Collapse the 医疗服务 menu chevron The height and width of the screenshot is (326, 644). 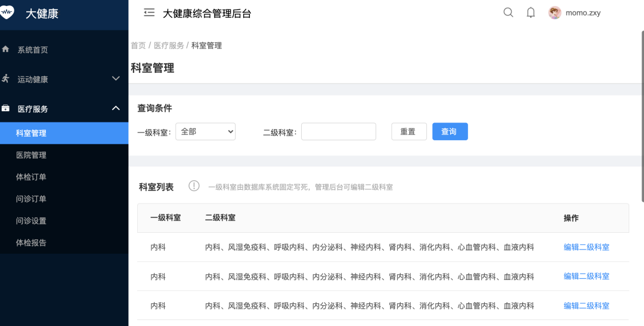pos(116,108)
